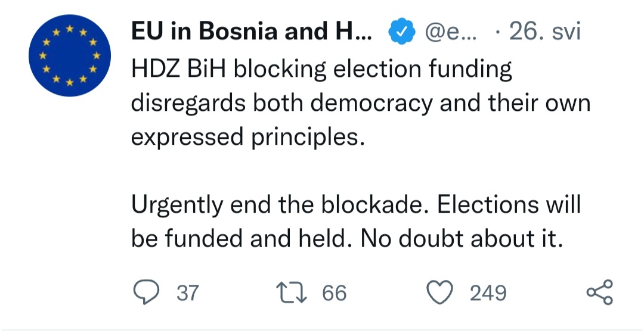This screenshot has height=336, width=644.
Task: Click the "HDZ BiH blocking election funding" line
Action: tap(321, 70)
